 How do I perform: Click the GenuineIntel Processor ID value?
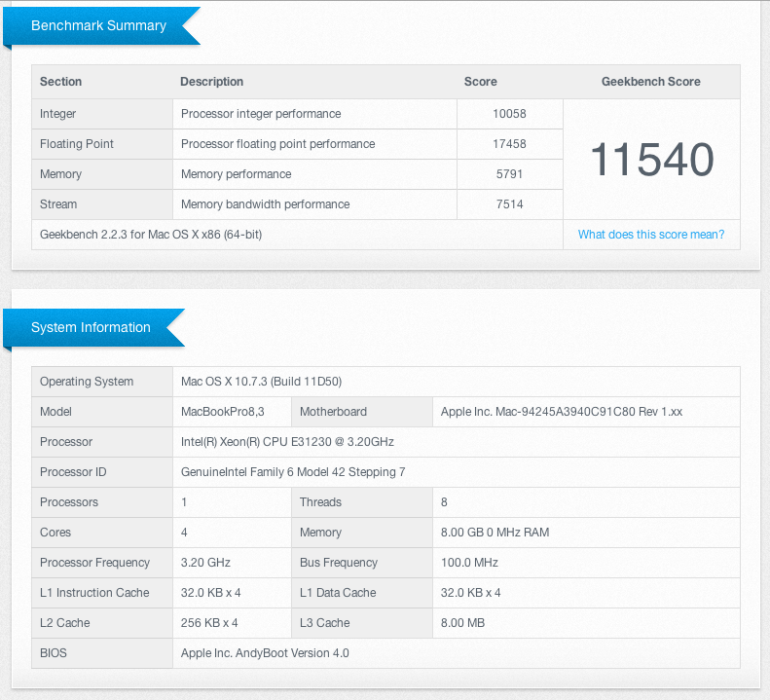pyautogui.click(x=293, y=472)
